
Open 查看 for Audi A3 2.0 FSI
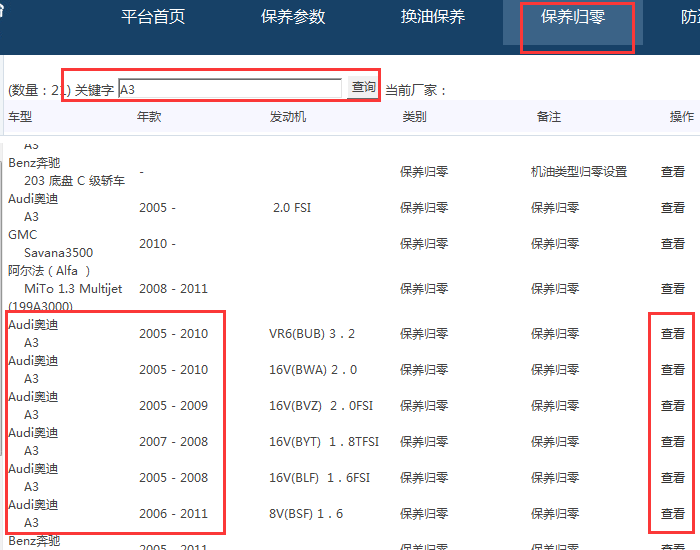point(673,208)
